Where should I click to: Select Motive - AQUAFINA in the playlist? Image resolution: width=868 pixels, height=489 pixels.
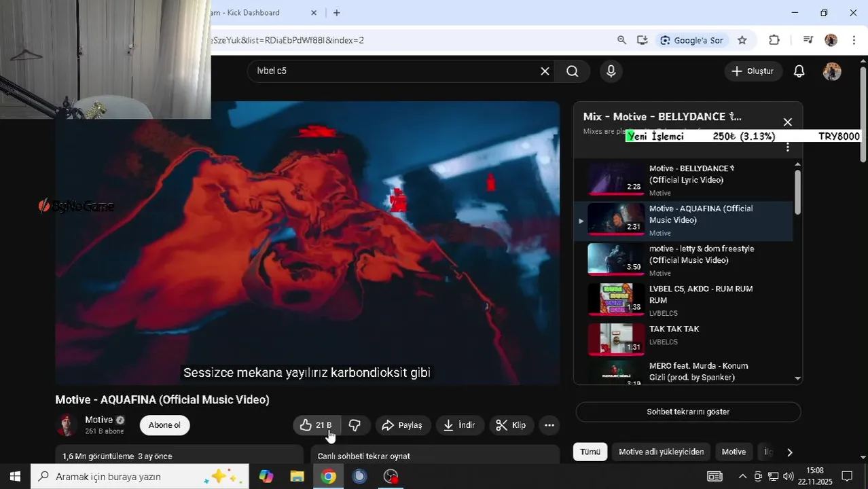tap(683, 221)
